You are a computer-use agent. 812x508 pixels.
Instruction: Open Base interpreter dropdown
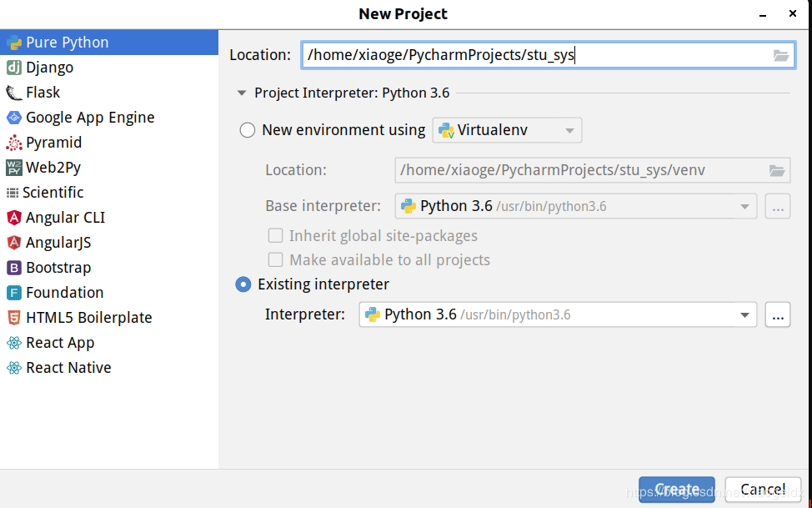576,206
